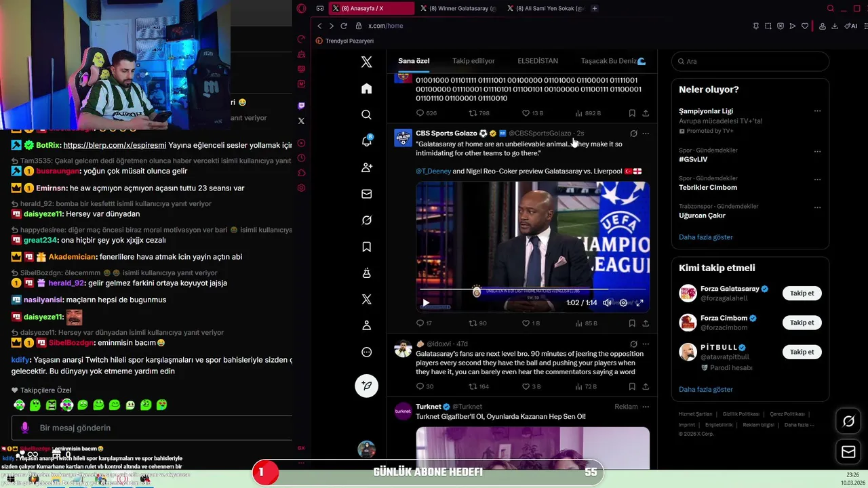Open floating messages button at bottom right
Screen dimensions: 868x488
pos(848,452)
